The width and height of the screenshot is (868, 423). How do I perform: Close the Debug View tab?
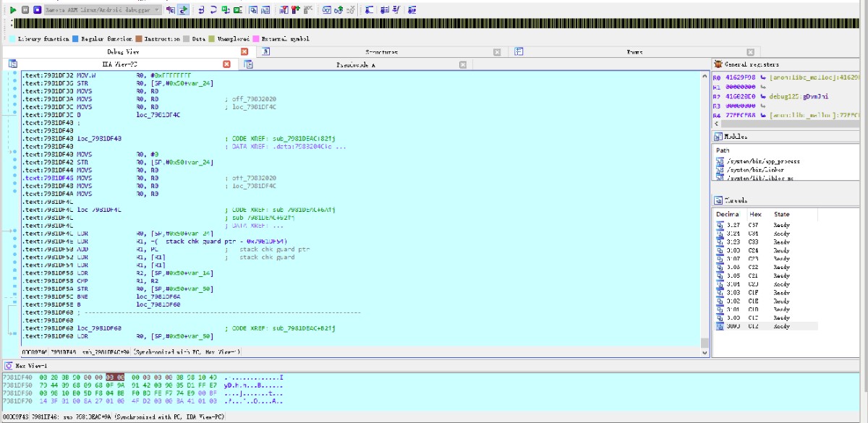(x=244, y=52)
